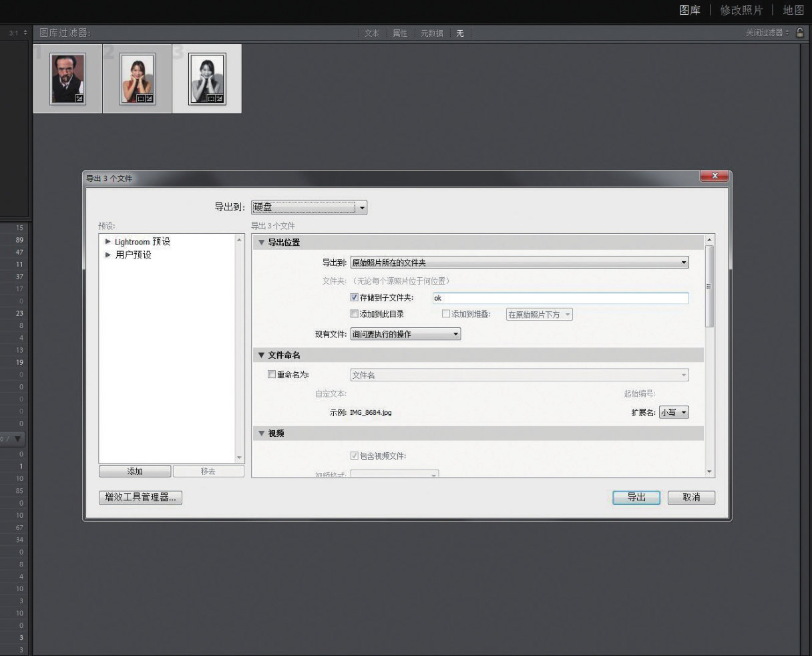Check the 重命名为 checkbox

[x=272, y=375]
